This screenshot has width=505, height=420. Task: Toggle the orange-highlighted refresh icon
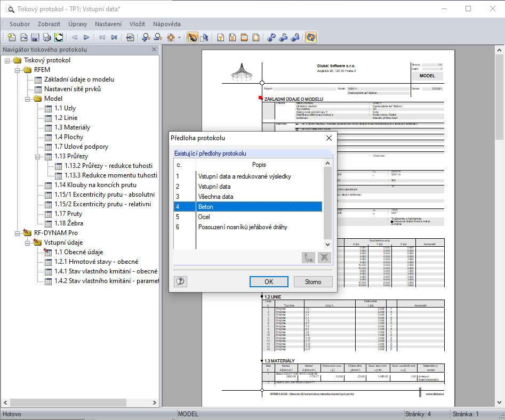pos(311,37)
